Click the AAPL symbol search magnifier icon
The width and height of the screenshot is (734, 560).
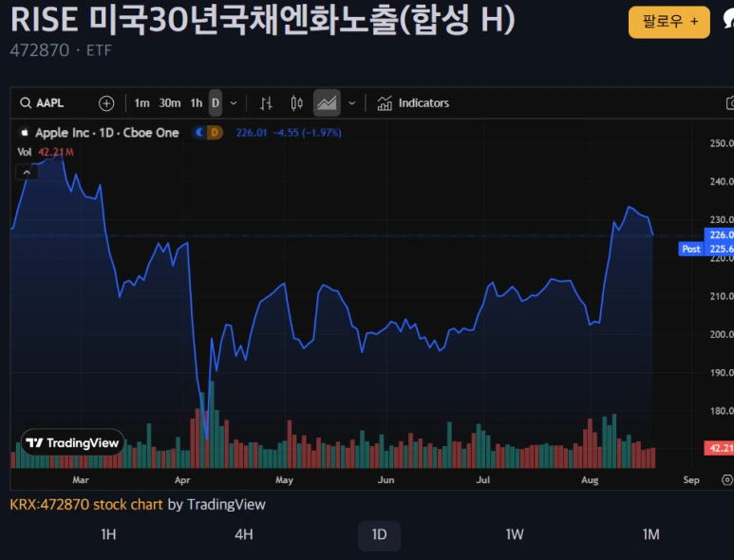pyautogui.click(x=26, y=103)
